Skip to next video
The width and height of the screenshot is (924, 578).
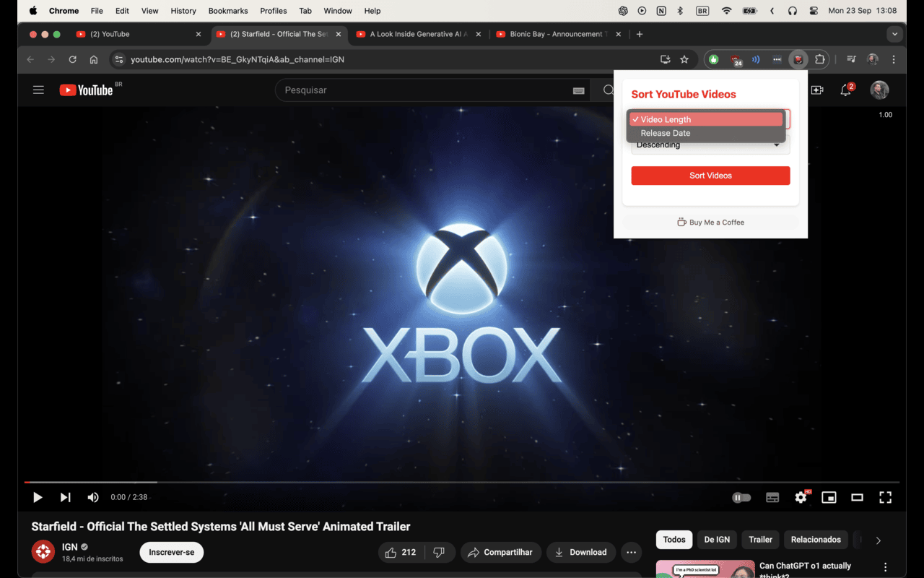pyautogui.click(x=65, y=497)
